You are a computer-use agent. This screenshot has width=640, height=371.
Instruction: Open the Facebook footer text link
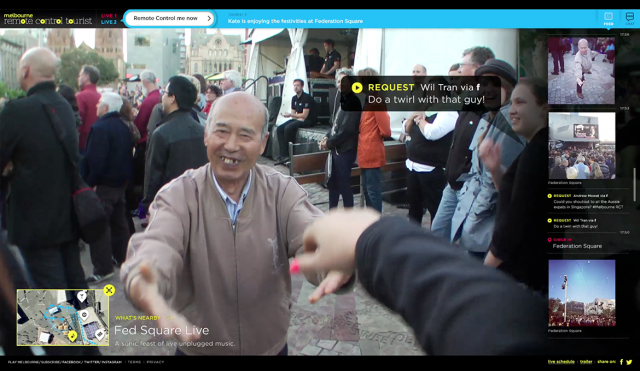(x=71, y=362)
